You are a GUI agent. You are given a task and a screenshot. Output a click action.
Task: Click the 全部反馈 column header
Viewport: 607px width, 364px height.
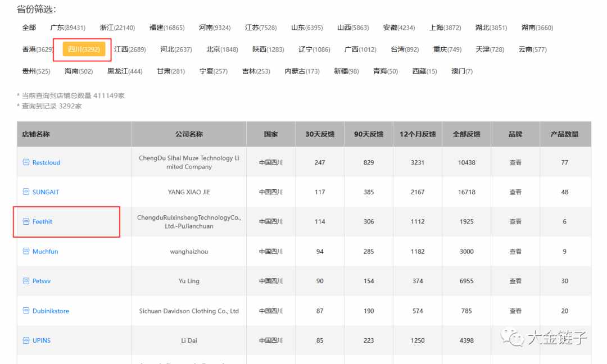click(x=466, y=134)
